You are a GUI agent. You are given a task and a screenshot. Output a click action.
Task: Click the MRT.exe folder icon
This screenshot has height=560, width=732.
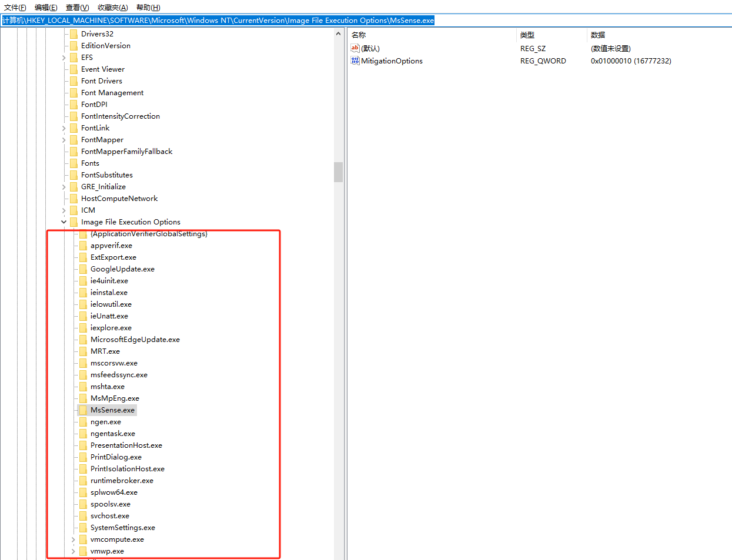point(83,351)
